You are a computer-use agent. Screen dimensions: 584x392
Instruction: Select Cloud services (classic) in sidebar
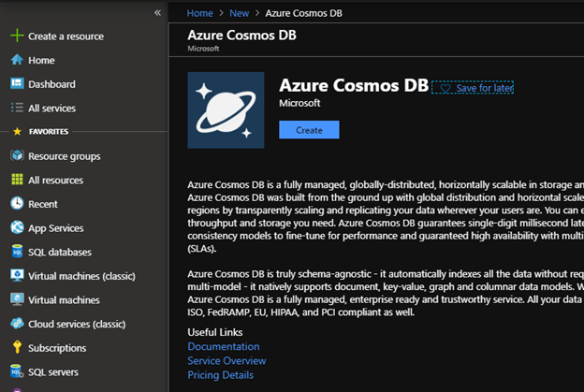point(76,324)
